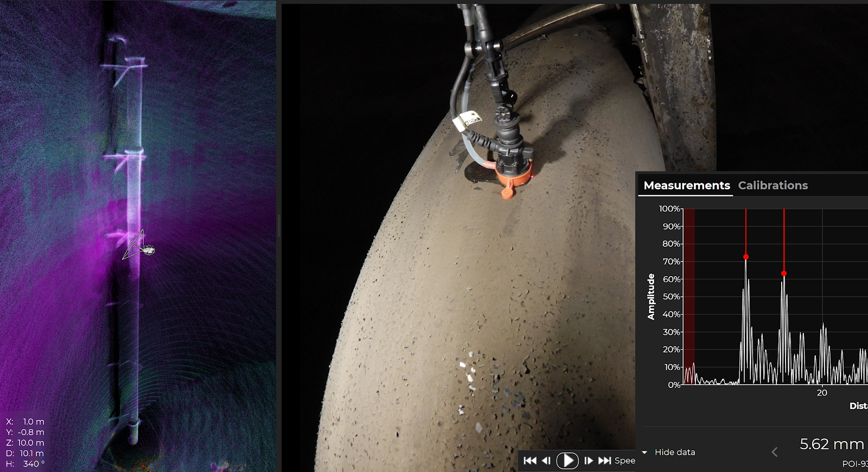Skip to the last frame of the video

tap(604, 461)
